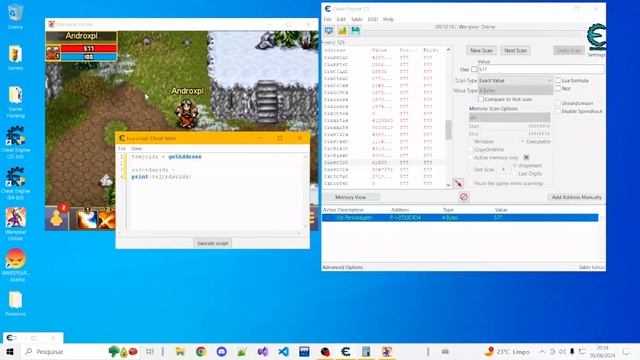Toggle the Not checkbox

tap(558, 88)
